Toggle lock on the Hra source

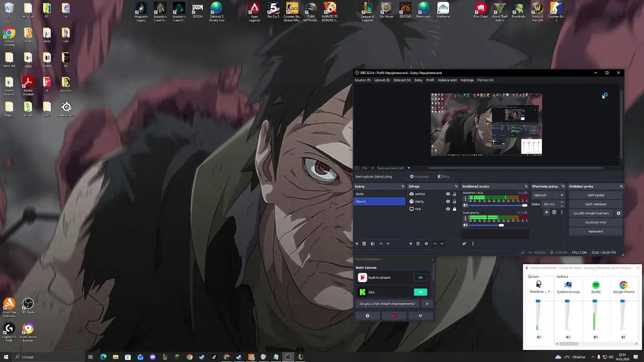(x=454, y=209)
